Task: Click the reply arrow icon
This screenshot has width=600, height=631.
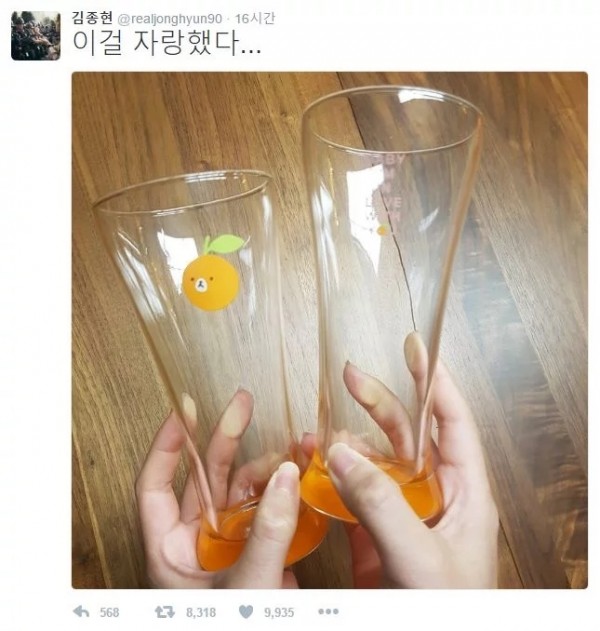Action: 81,612
